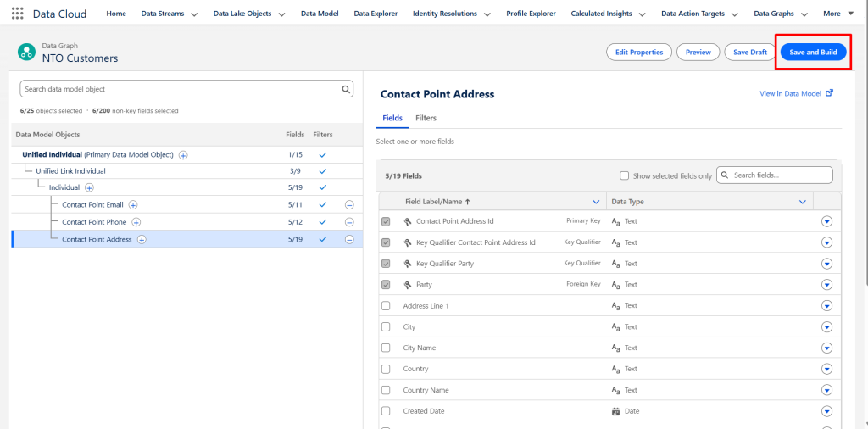Check the Country Name field checkbox
Image resolution: width=868 pixels, height=429 pixels.
(x=386, y=390)
